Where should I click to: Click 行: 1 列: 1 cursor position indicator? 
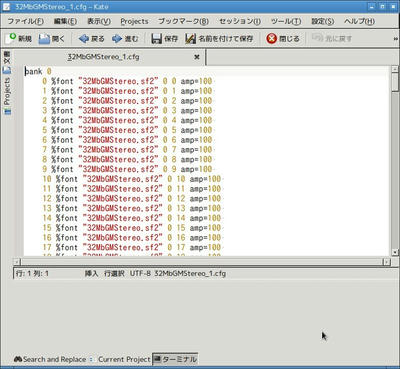32,274
